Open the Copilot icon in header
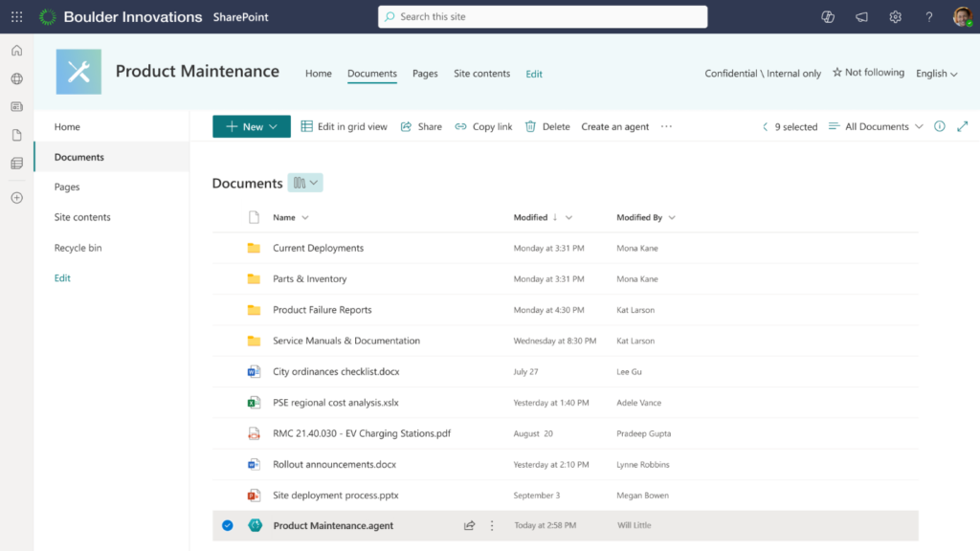 [x=828, y=17]
